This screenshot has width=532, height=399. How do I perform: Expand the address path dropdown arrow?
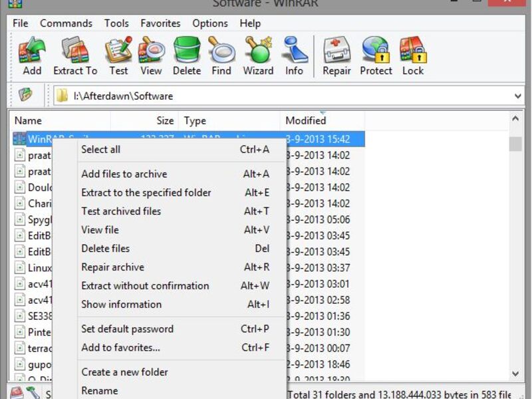coord(518,96)
